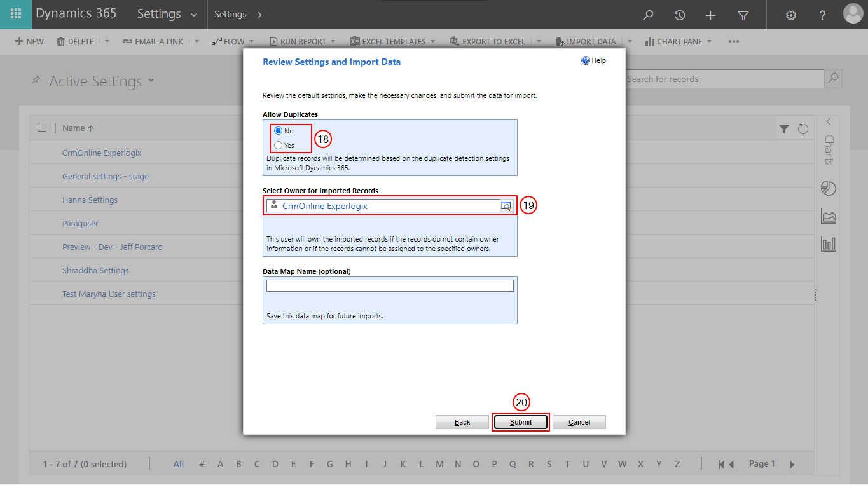Click the pin icon beside Active Settings
This screenshot has height=485, width=868.
[36, 80]
